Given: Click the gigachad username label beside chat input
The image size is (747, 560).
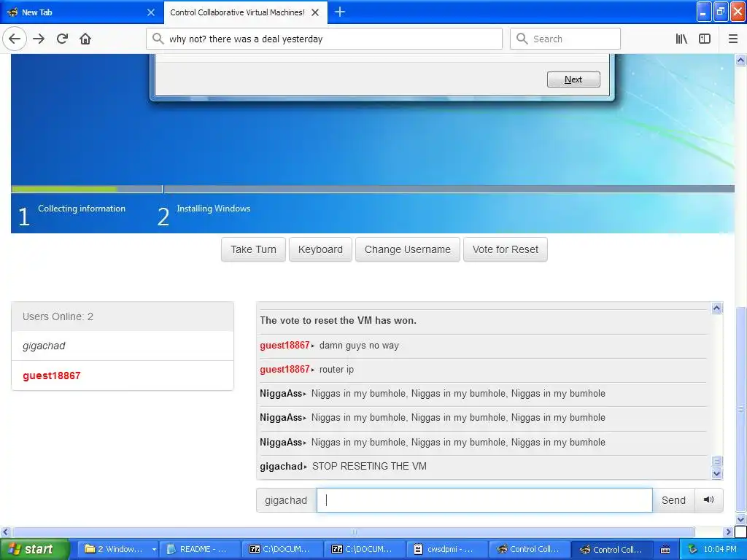Looking at the screenshot, I should tap(286, 500).
